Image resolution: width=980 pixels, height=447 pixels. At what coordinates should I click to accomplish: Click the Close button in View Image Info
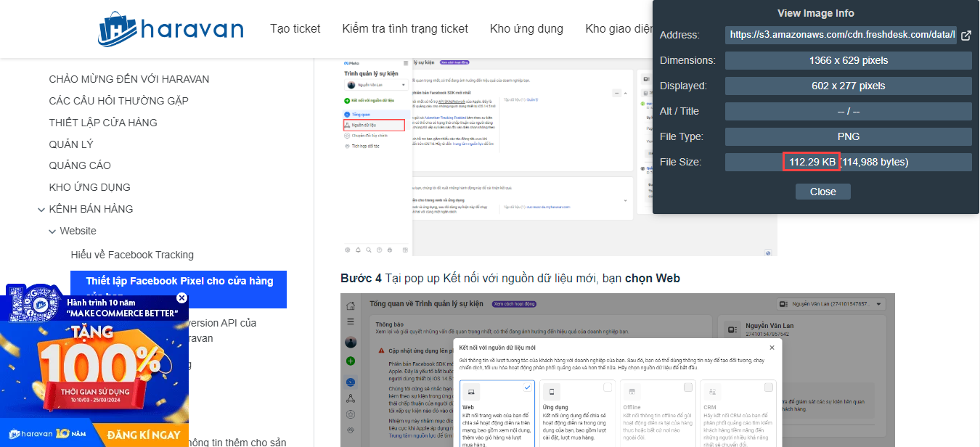point(823,192)
